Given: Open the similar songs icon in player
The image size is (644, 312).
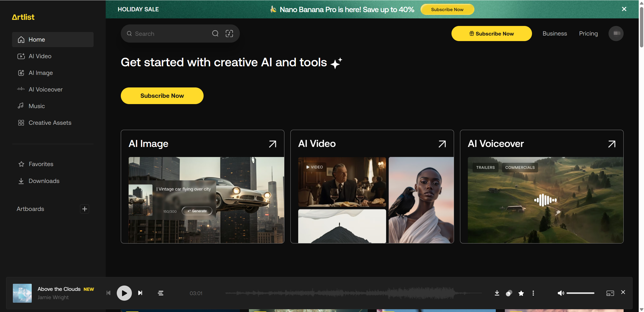Looking at the screenshot, I should pyautogui.click(x=509, y=293).
